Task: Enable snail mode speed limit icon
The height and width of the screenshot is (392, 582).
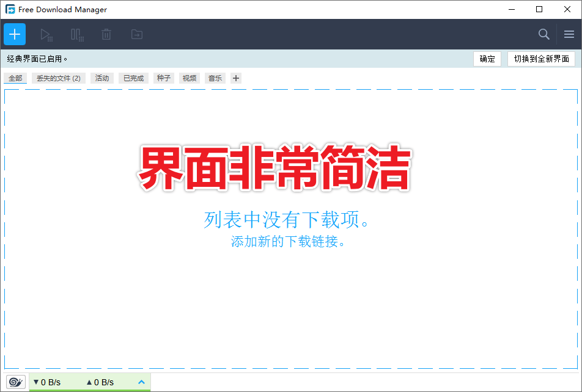Action: 15,382
